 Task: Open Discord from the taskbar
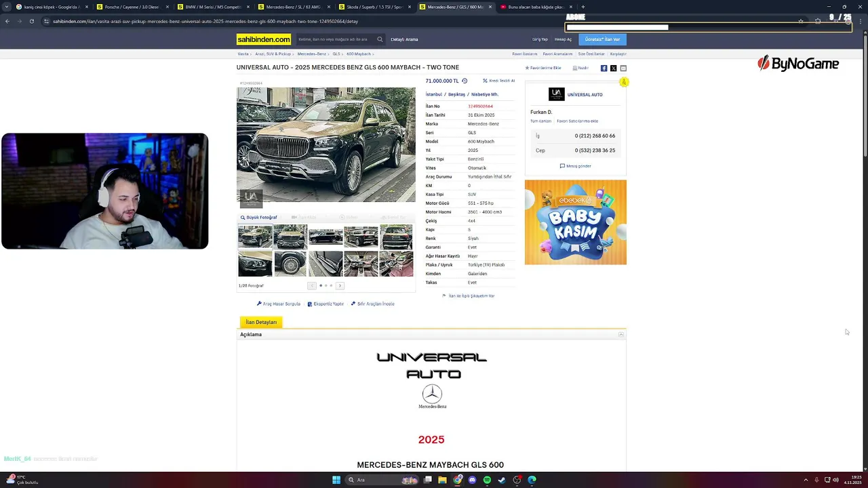click(473, 480)
